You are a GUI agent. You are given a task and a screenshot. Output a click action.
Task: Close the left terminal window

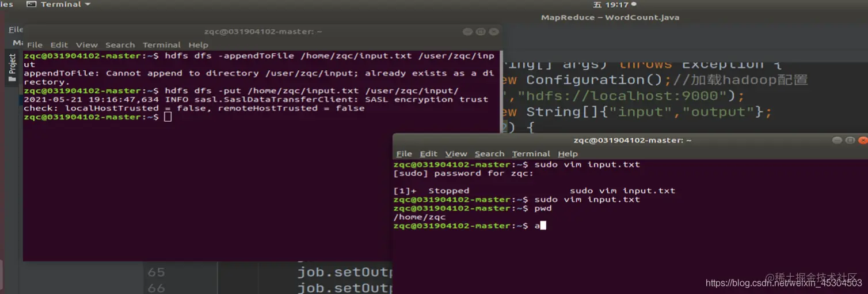click(x=494, y=32)
